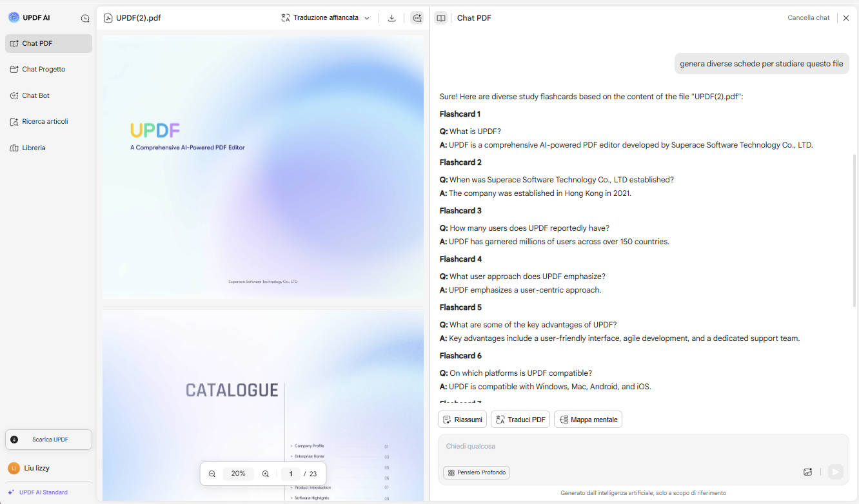The image size is (859, 504).
Task: Click the Flashcard 6 heading
Action: tap(460, 356)
